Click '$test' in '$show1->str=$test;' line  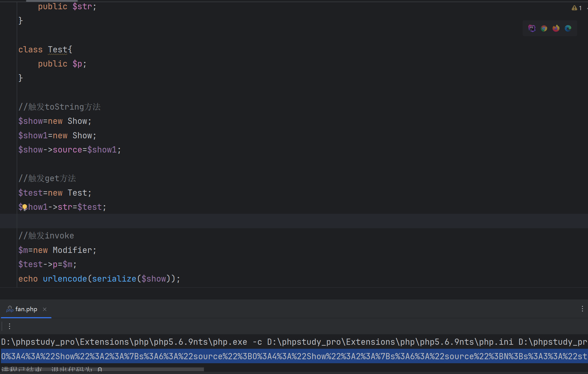tap(90, 207)
